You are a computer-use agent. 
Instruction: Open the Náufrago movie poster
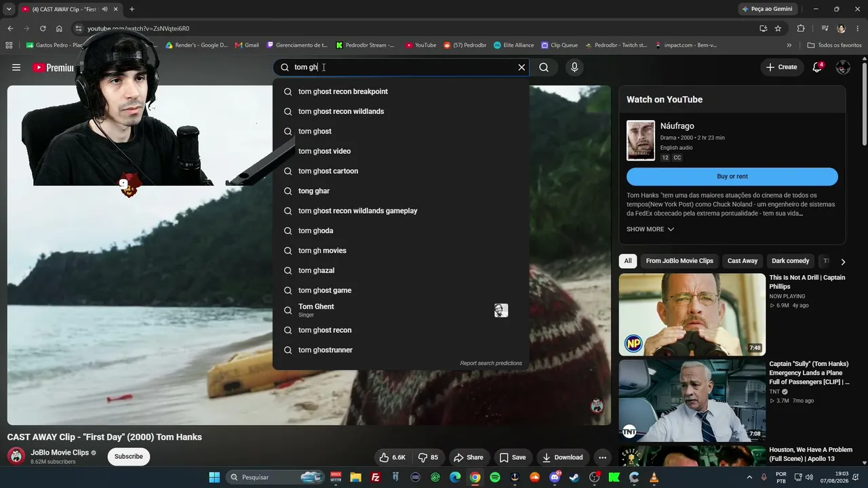641,140
